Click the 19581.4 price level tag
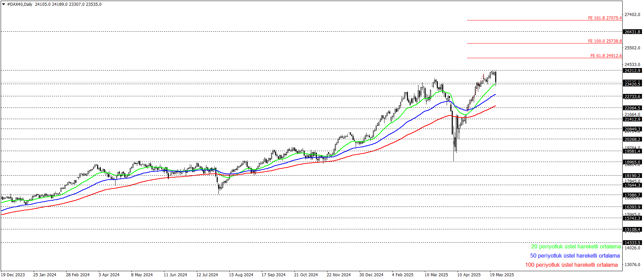The height and width of the screenshot is (279, 644). click(x=632, y=151)
